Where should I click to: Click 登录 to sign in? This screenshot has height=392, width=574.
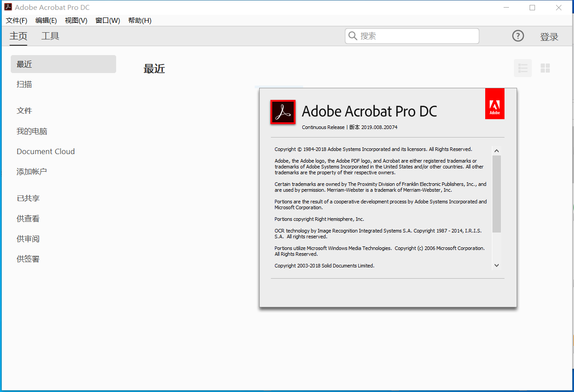click(x=549, y=37)
